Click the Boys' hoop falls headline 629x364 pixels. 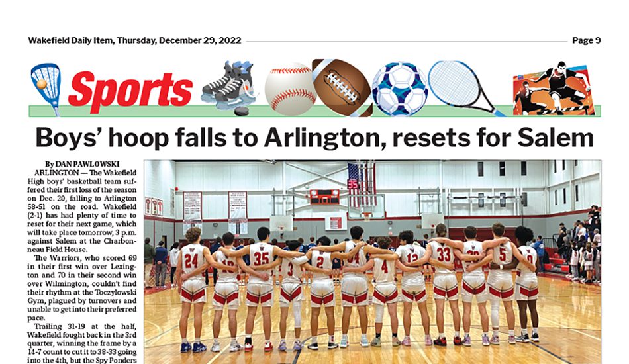[314, 138]
